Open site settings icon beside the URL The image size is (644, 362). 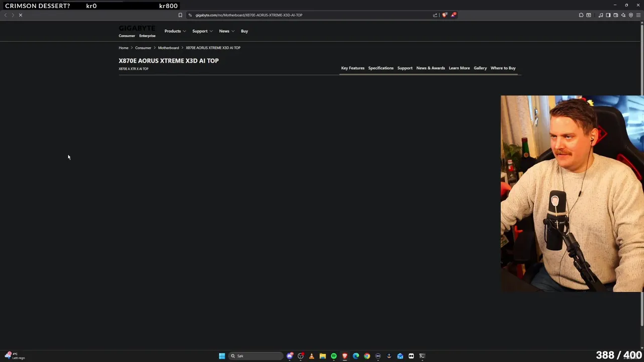tap(190, 15)
